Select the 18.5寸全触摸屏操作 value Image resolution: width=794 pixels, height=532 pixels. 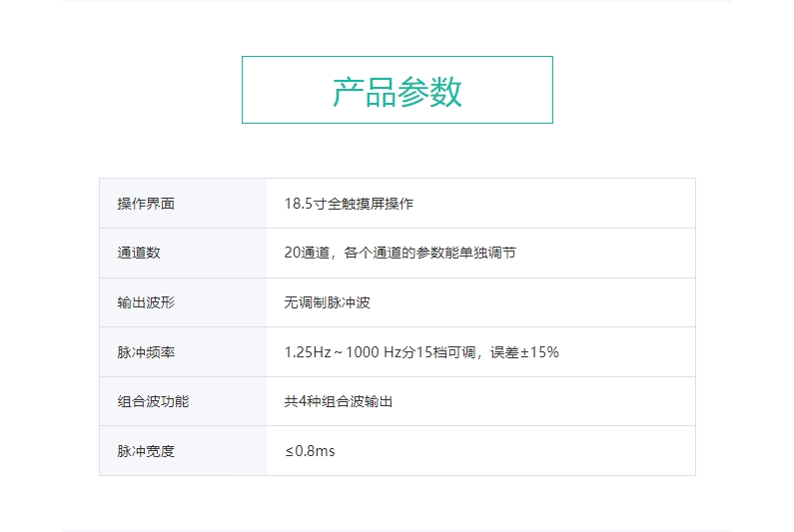[x=349, y=204]
